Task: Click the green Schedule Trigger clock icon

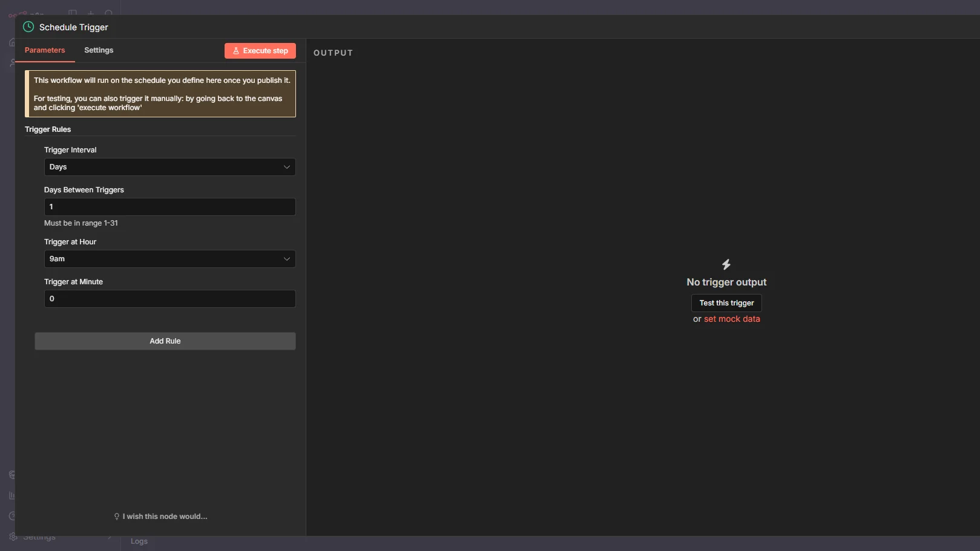Action: click(x=28, y=27)
